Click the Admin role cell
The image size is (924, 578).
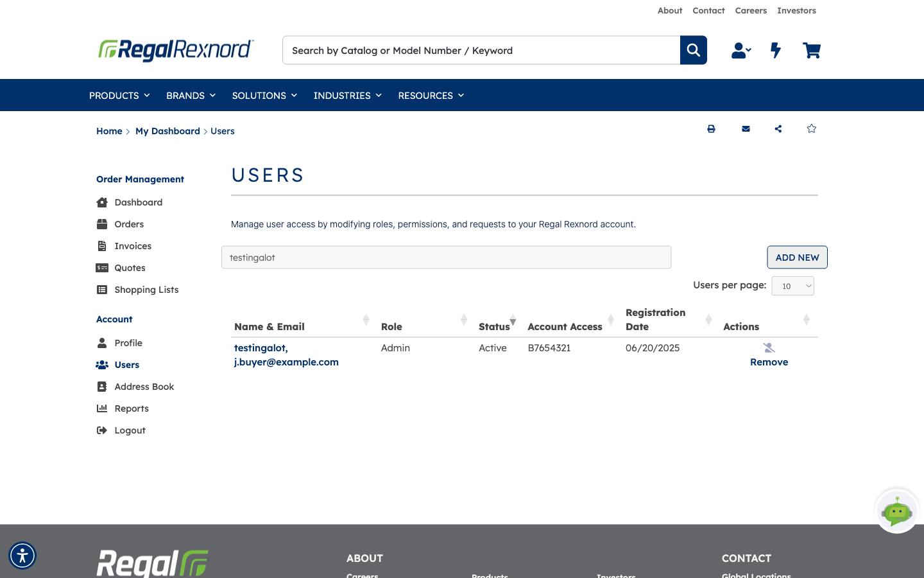pyautogui.click(x=395, y=348)
